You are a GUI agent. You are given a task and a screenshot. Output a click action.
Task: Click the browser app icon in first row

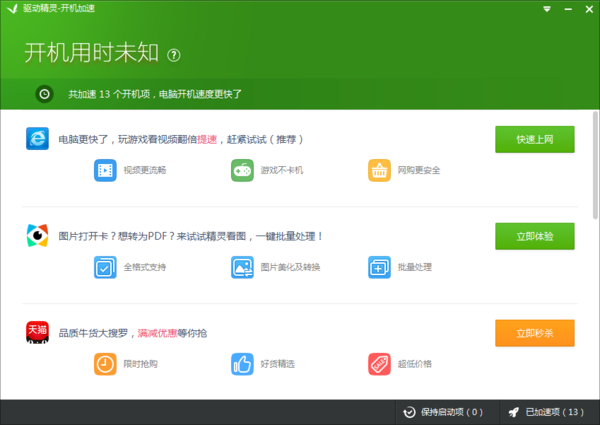(37, 139)
